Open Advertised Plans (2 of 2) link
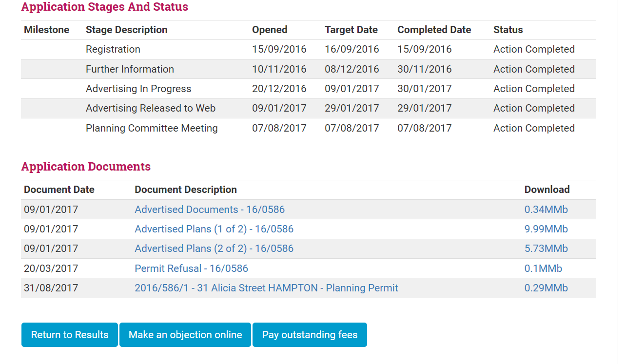The image size is (625, 364). (214, 249)
